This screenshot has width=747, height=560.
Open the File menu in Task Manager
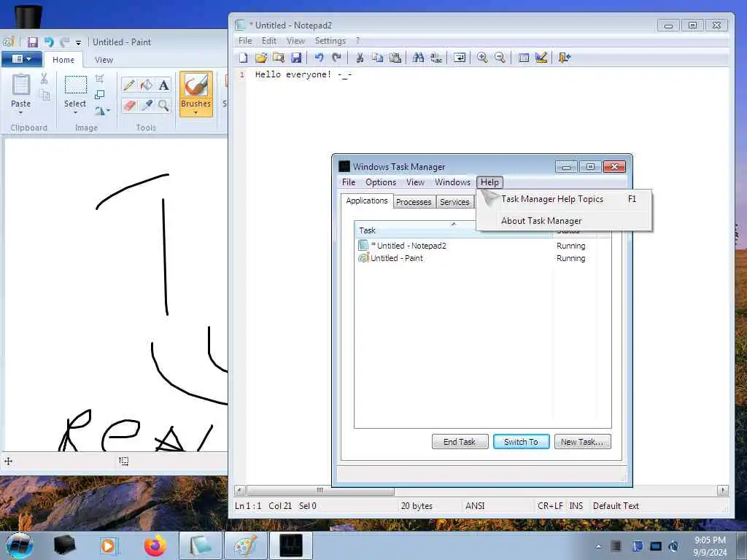(348, 182)
